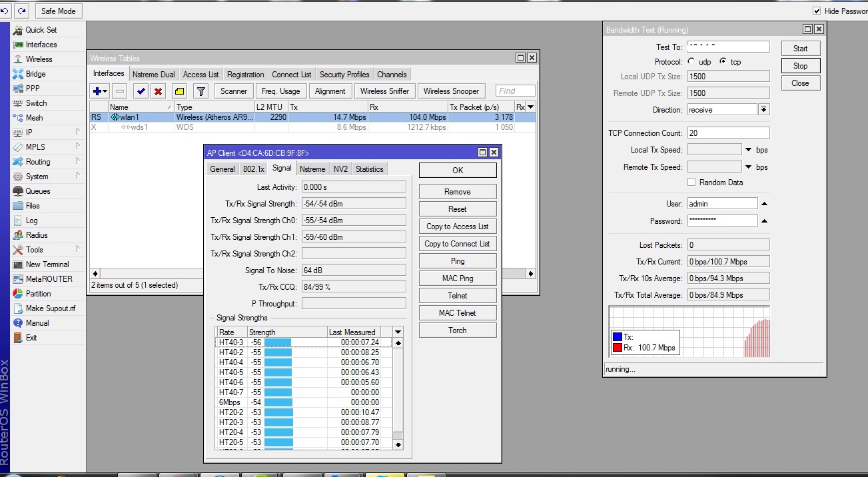Click the yellow comment icon
Image resolution: width=868 pixels, height=477 pixels.
(179, 91)
